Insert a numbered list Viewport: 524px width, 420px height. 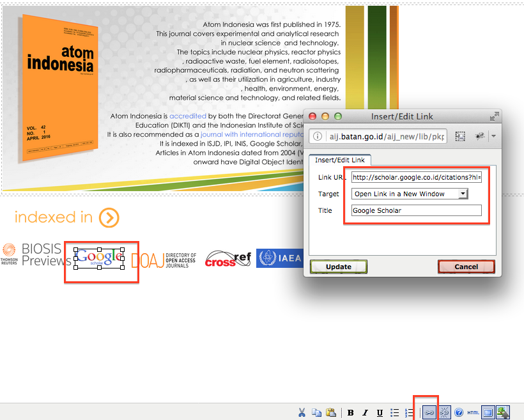click(x=410, y=412)
